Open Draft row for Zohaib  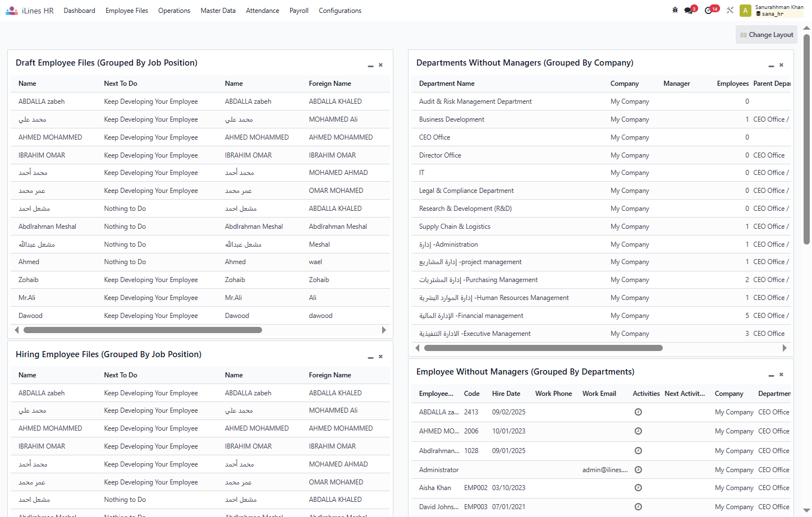point(200,280)
